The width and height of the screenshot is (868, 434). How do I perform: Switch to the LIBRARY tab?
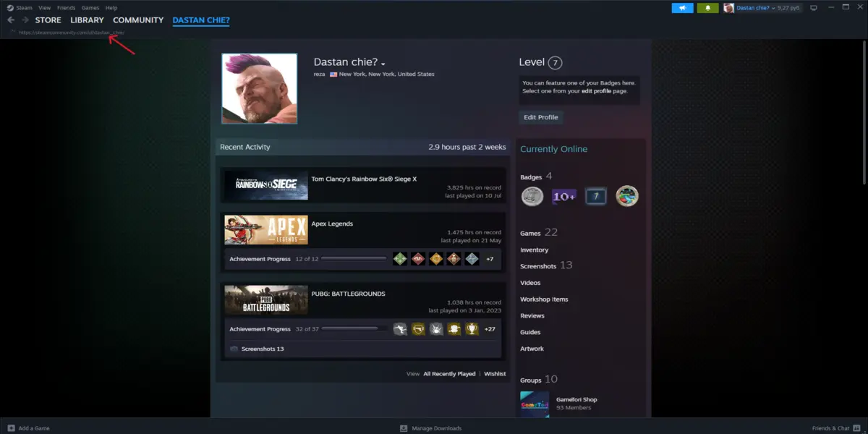coord(87,20)
